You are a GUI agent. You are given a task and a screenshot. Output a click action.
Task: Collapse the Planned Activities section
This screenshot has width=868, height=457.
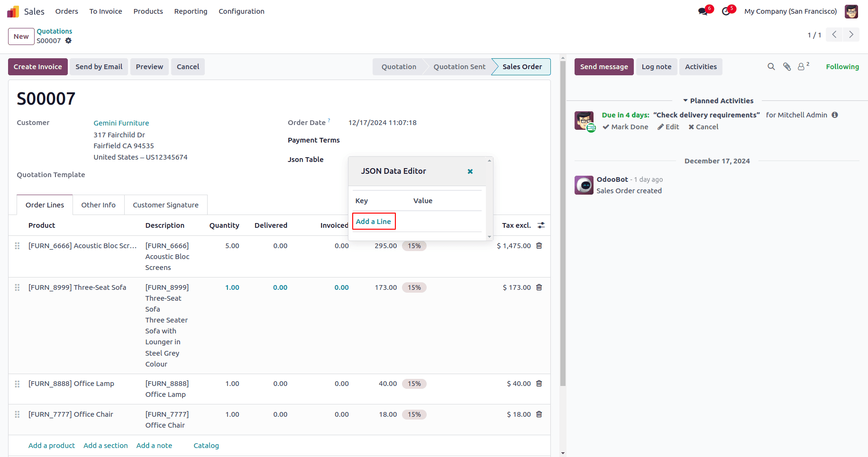point(718,101)
